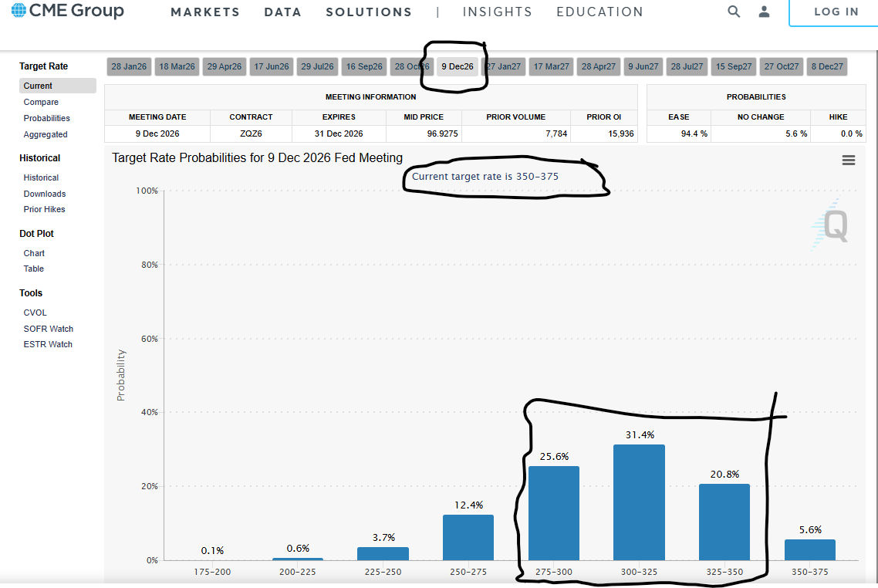This screenshot has height=588, width=878.
Task: Open the INSIGHTS navigation menu
Action: tap(497, 12)
